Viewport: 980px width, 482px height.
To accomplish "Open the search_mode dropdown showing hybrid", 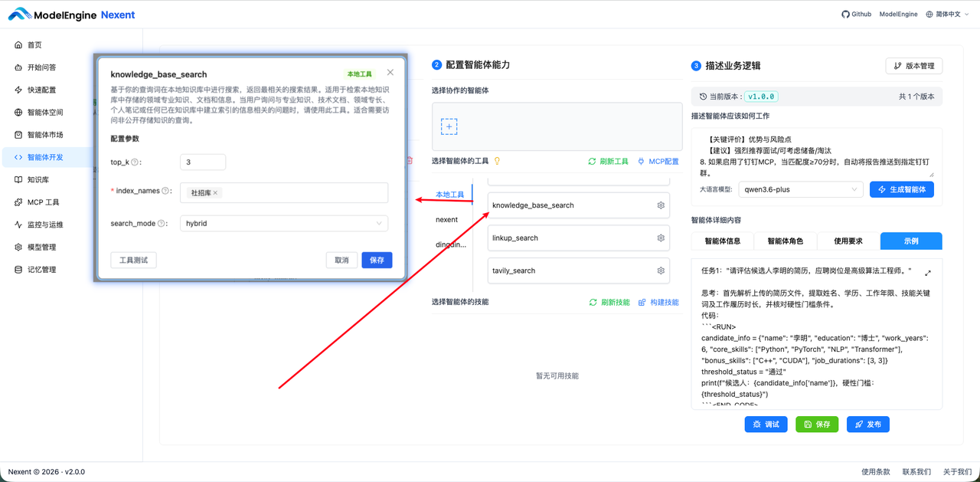I will click(x=283, y=223).
